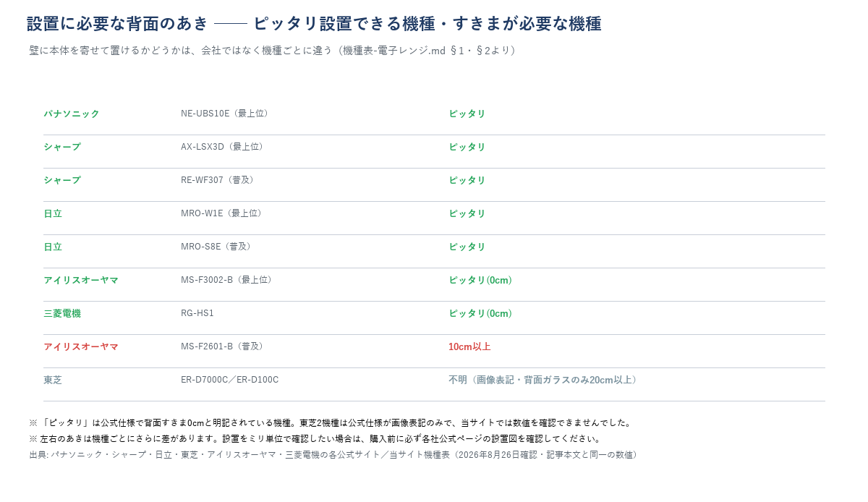
Task: Click model 'RE-WF307（普及）'
Action: [x=219, y=180]
